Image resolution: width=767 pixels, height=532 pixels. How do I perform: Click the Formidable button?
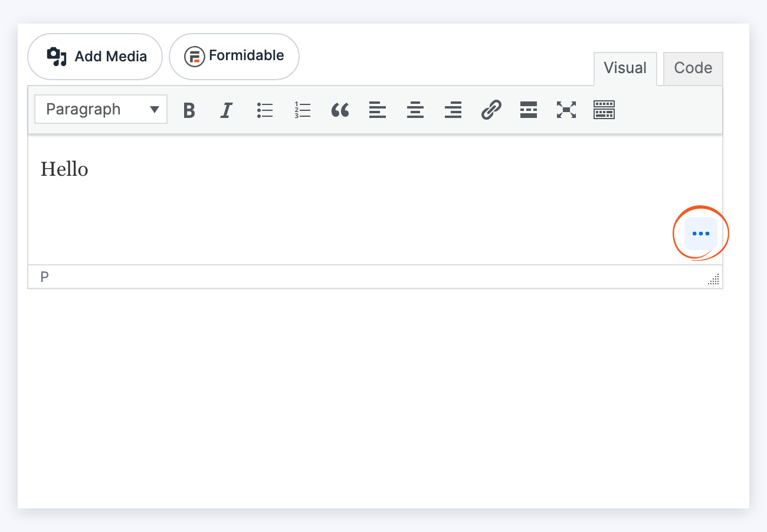[x=234, y=57]
